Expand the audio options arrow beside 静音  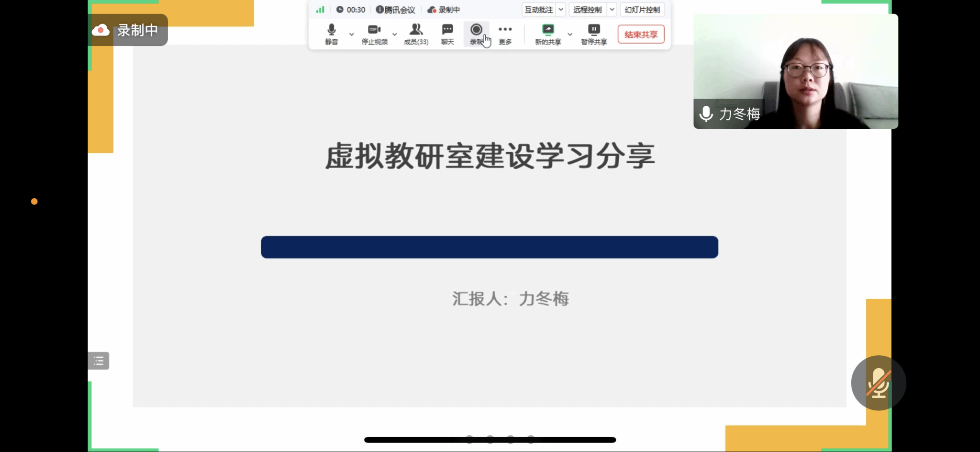click(352, 34)
